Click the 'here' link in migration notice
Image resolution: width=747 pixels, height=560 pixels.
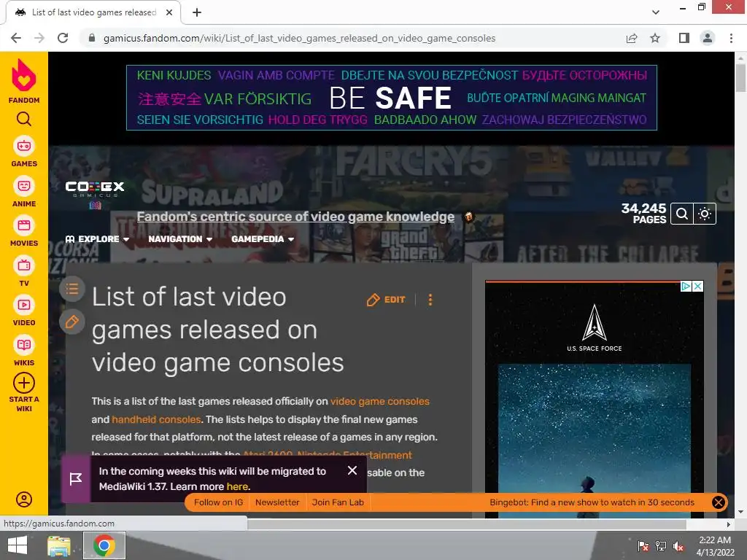click(237, 486)
